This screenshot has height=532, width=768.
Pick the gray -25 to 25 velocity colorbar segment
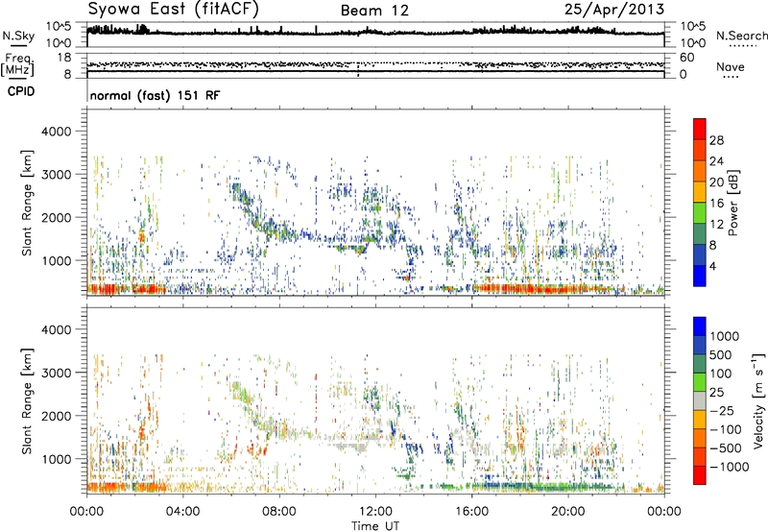[x=700, y=401]
